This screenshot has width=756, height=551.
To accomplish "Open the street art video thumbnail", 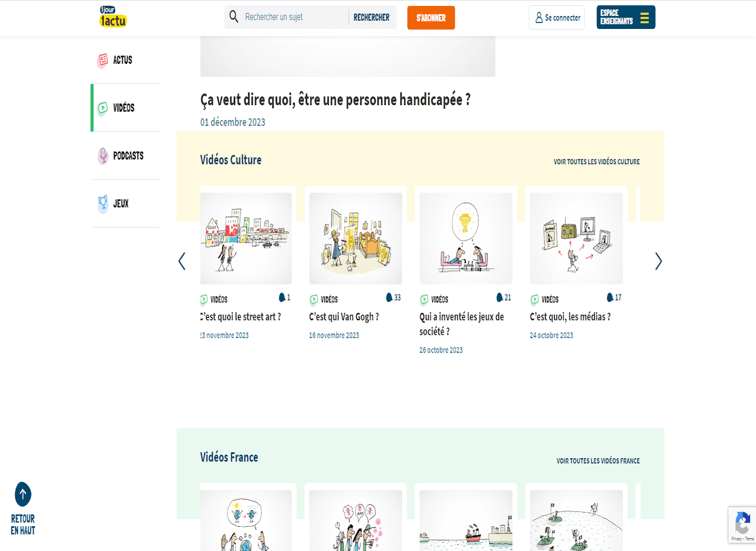I will point(246,239).
